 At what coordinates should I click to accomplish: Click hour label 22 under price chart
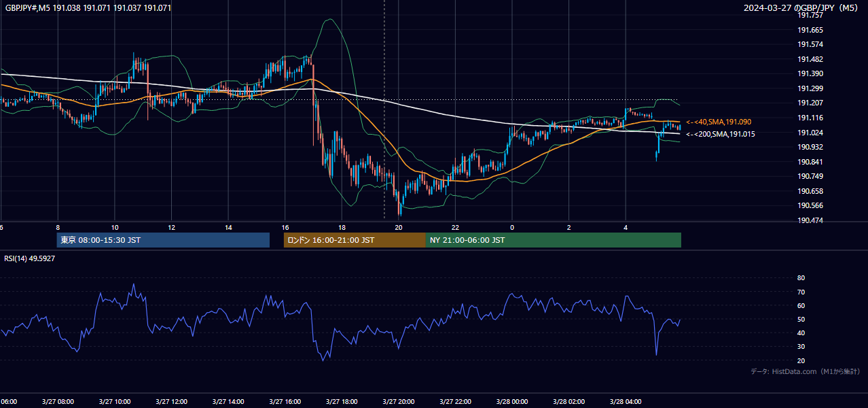455,228
